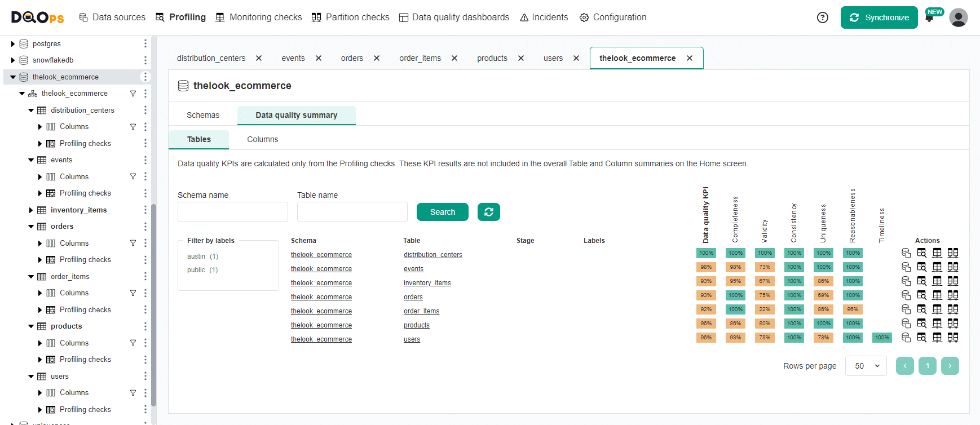Screen dimensions: 980x425
Task: Collapse the thelook_ecommerce connection node
Action: [x=13, y=77]
